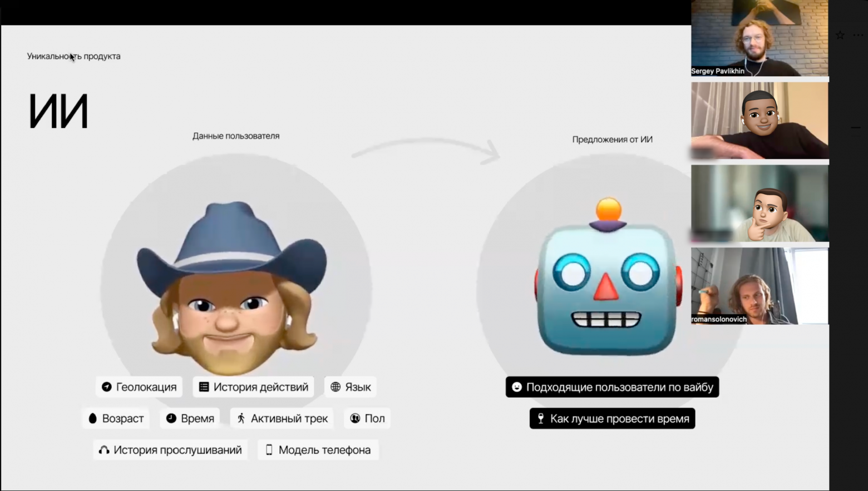Click the large ИИ title

[x=58, y=112]
